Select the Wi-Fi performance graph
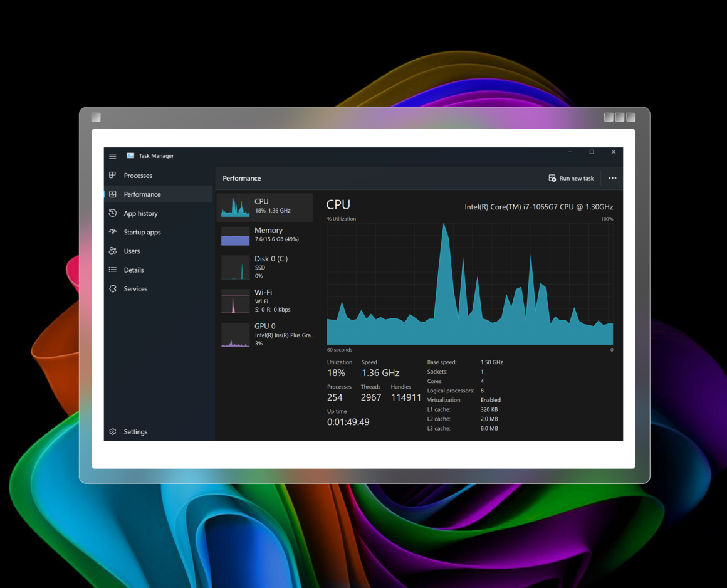The width and height of the screenshot is (727, 588). [x=263, y=301]
